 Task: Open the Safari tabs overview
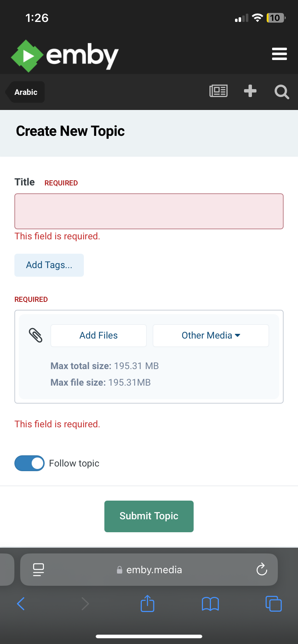coord(274,603)
